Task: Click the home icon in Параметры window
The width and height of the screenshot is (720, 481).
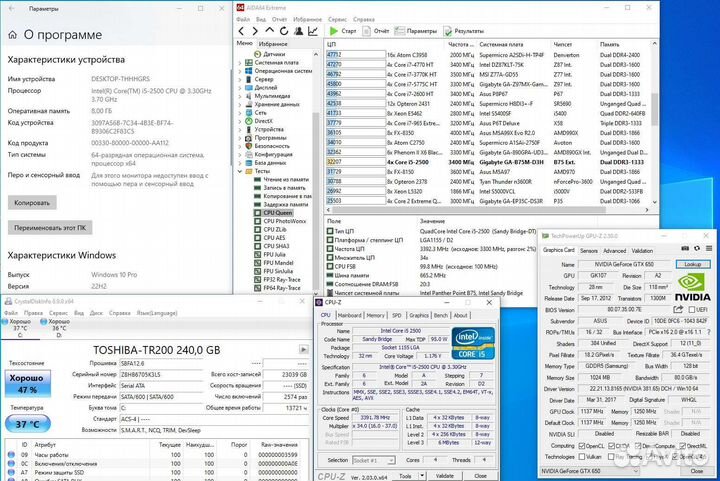Action: click(12, 35)
